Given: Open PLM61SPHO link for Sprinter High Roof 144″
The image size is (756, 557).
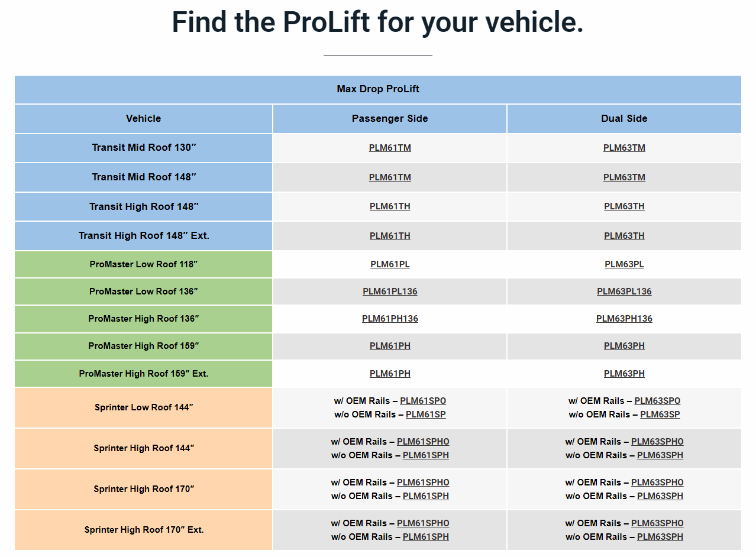Looking at the screenshot, I should pyautogui.click(x=423, y=442).
